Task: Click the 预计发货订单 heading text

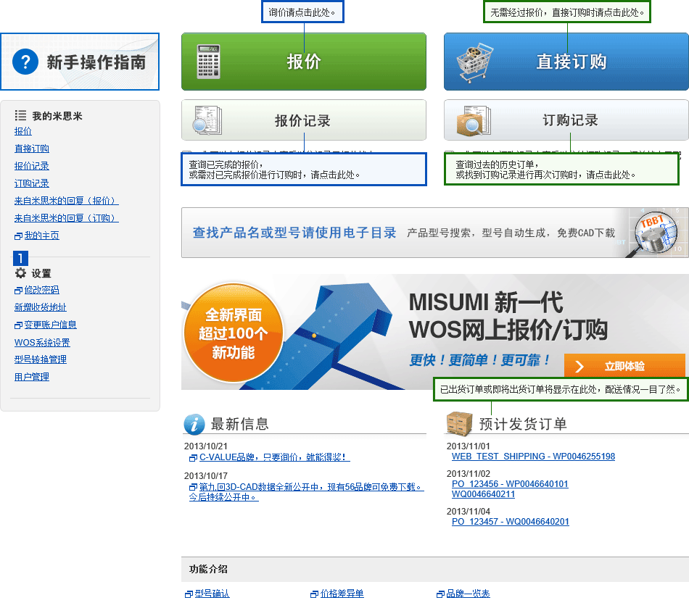Action: 523,424
